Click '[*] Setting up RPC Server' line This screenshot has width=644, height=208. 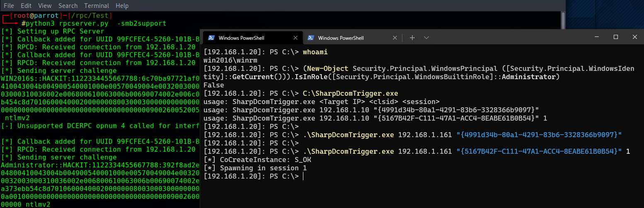coord(53,31)
